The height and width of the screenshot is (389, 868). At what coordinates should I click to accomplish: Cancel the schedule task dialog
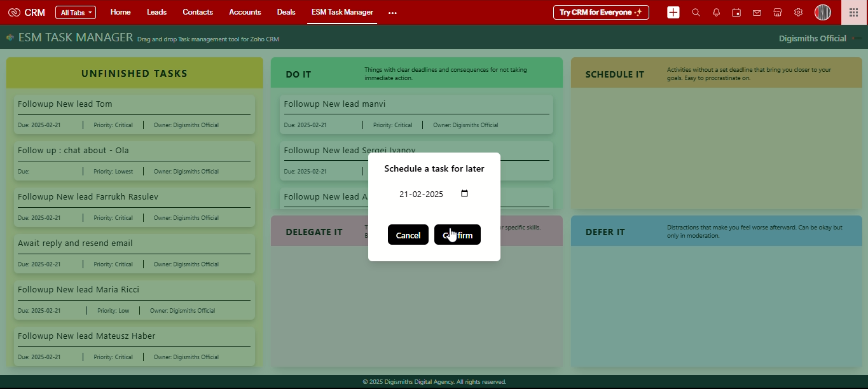pyautogui.click(x=408, y=235)
